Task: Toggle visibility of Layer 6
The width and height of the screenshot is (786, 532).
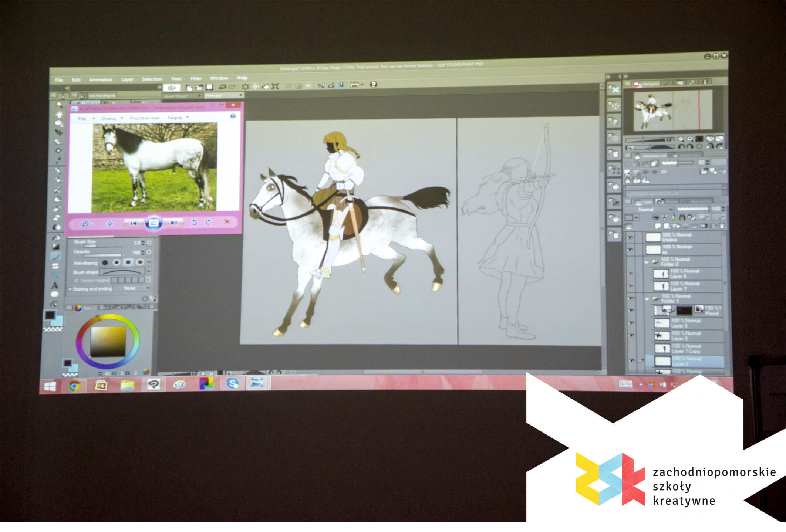Action: pos(631,274)
